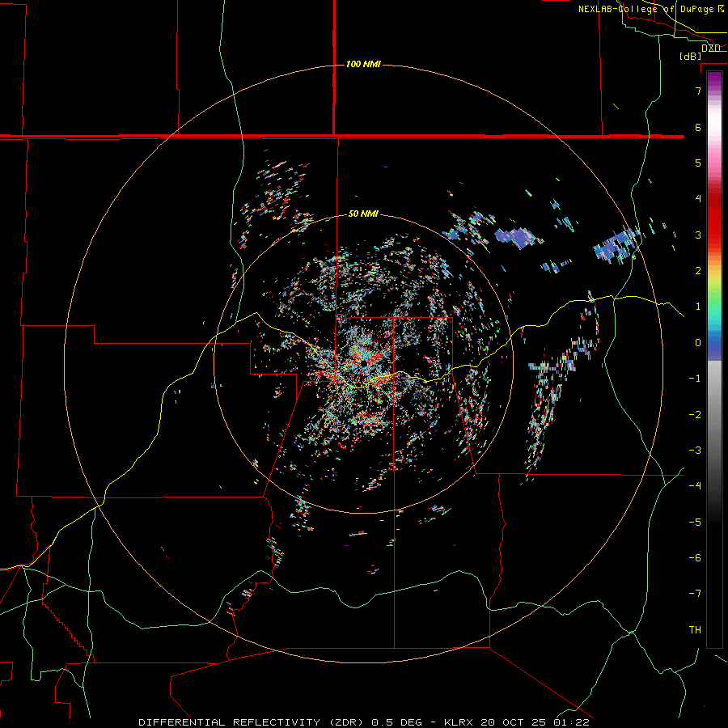Click the "100 NMI" range ring label
This screenshot has width=728, height=728.
point(363,64)
